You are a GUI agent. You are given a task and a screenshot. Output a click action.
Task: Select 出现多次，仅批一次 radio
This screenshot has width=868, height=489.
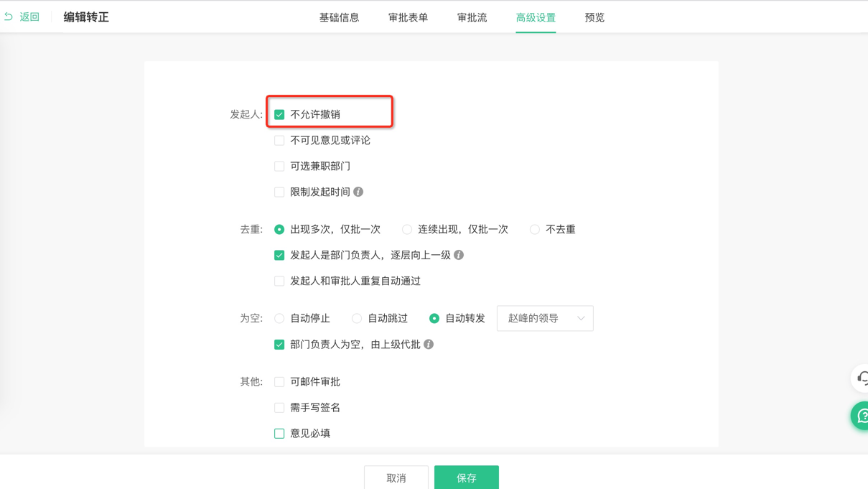(x=279, y=230)
